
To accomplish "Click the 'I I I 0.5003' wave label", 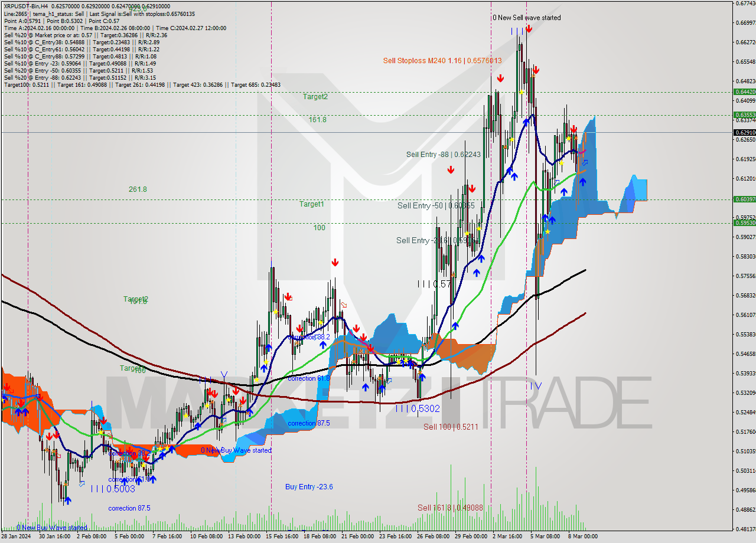I will pyautogui.click(x=113, y=489).
